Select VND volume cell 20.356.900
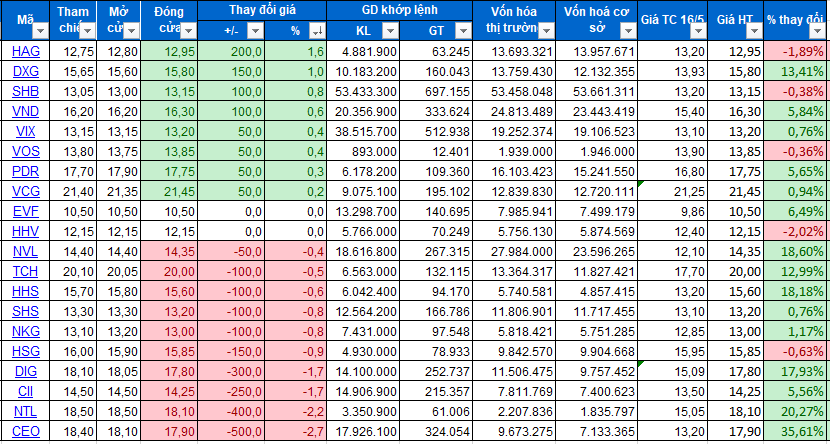This screenshot has width=830, height=444. point(363,112)
